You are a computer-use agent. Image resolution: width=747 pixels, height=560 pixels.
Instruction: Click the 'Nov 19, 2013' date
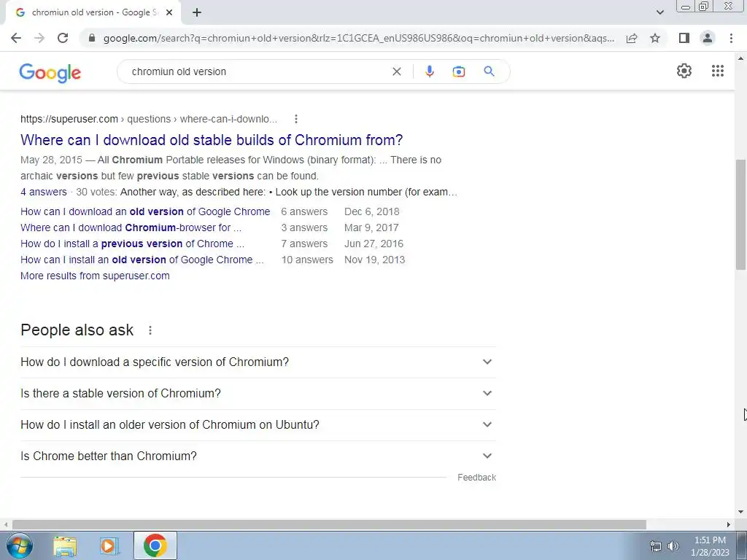coord(374,260)
